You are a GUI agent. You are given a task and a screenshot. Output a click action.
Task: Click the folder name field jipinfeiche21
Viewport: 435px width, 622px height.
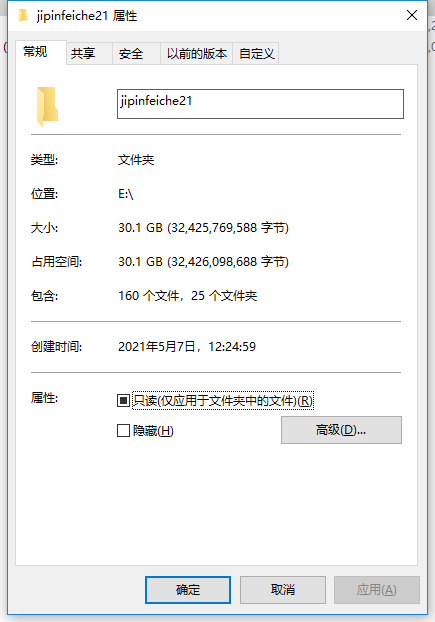click(x=260, y=104)
